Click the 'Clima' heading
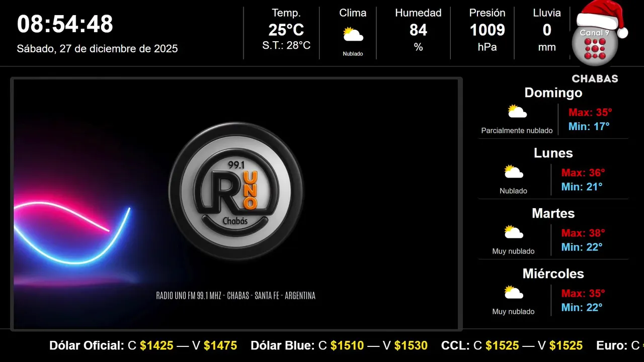The height and width of the screenshot is (362, 644). point(353,13)
